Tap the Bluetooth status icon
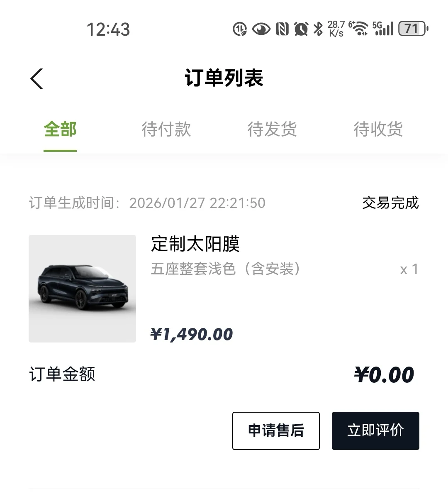The height and width of the screenshot is (499, 448). tap(318, 29)
